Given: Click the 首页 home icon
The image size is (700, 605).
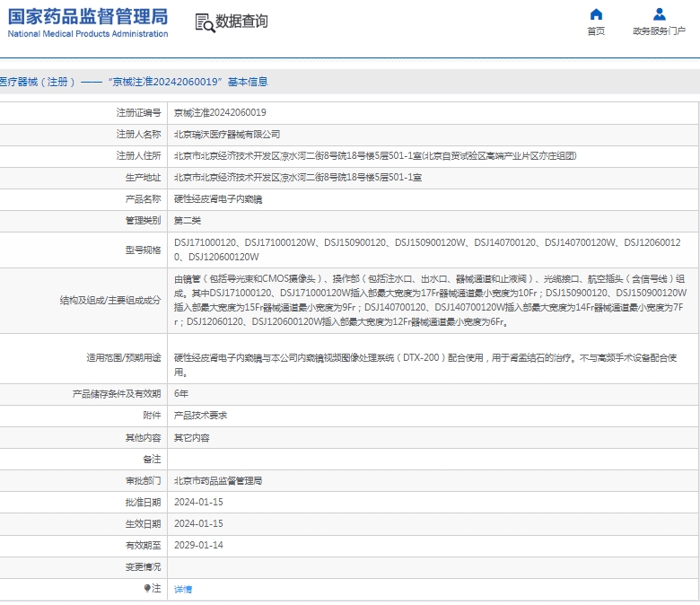Looking at the screenshot, I should coord(596,14).
